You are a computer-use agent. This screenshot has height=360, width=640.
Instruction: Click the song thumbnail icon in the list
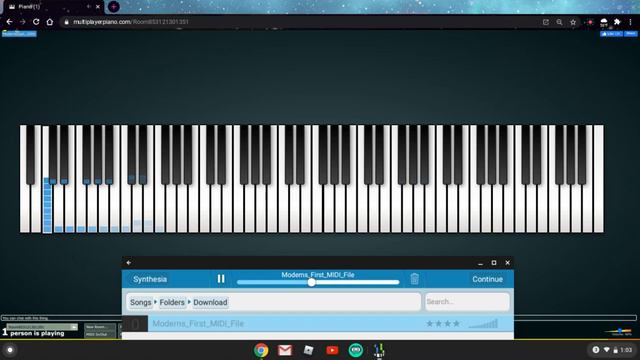click(x=135, y=324)
